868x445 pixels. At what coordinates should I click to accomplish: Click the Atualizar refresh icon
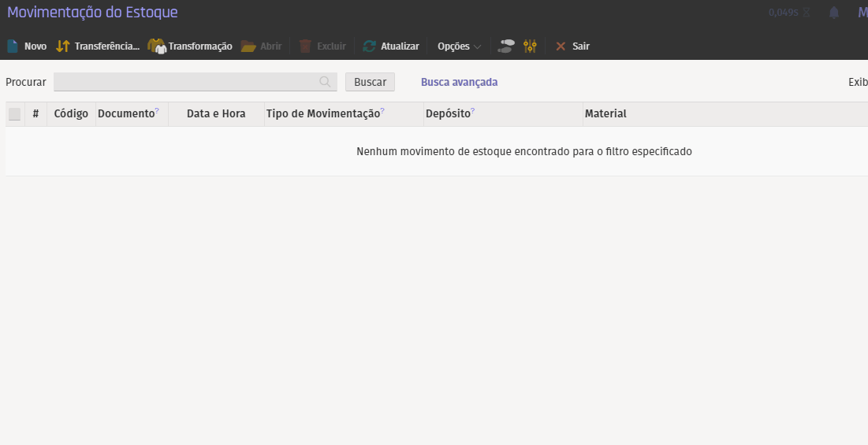369,46
